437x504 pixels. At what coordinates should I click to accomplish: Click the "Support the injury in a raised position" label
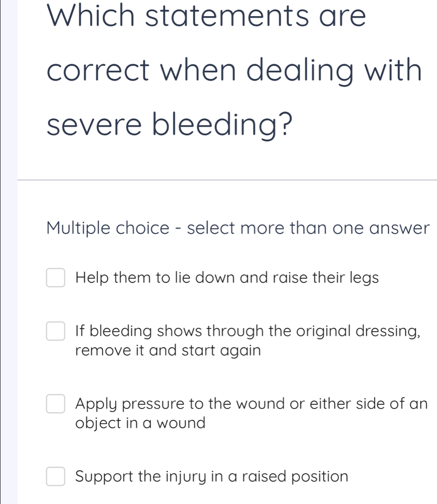212,476
